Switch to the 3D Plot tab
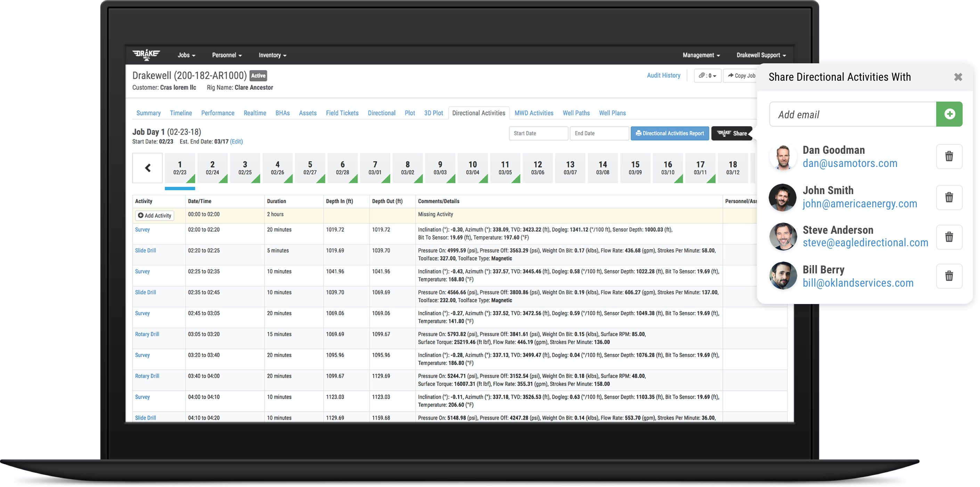Screen dimensions: 980x487 433,113
